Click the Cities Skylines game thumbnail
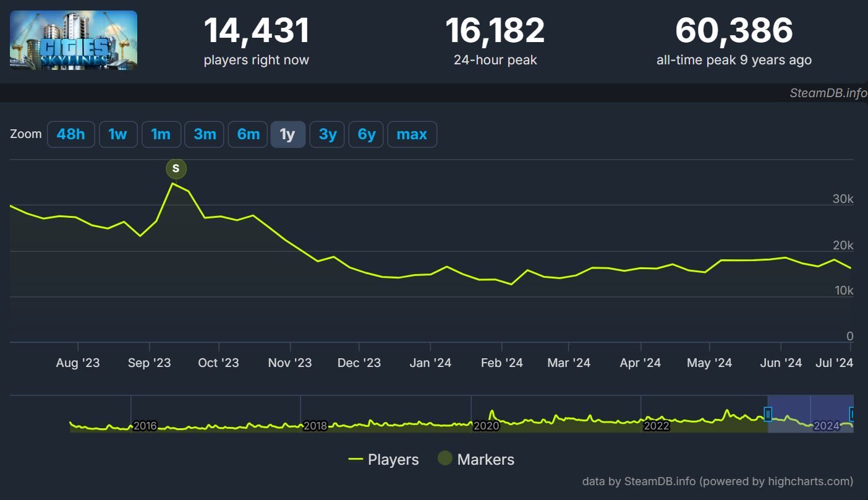The image size is (868, 500). 74,40
